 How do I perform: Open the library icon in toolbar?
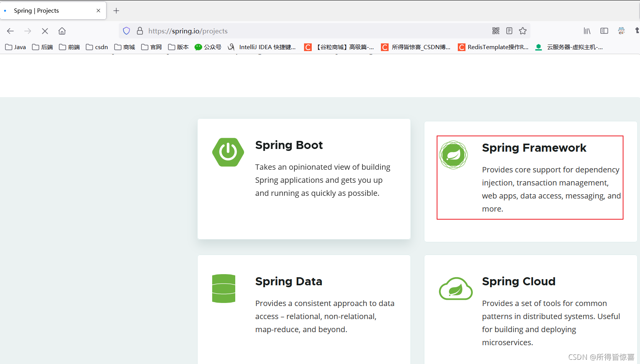(x=587, y=31)
